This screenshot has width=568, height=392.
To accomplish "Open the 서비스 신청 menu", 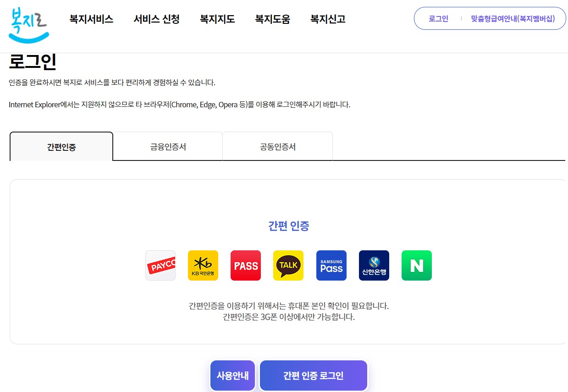I will click(x=156, y=19).
